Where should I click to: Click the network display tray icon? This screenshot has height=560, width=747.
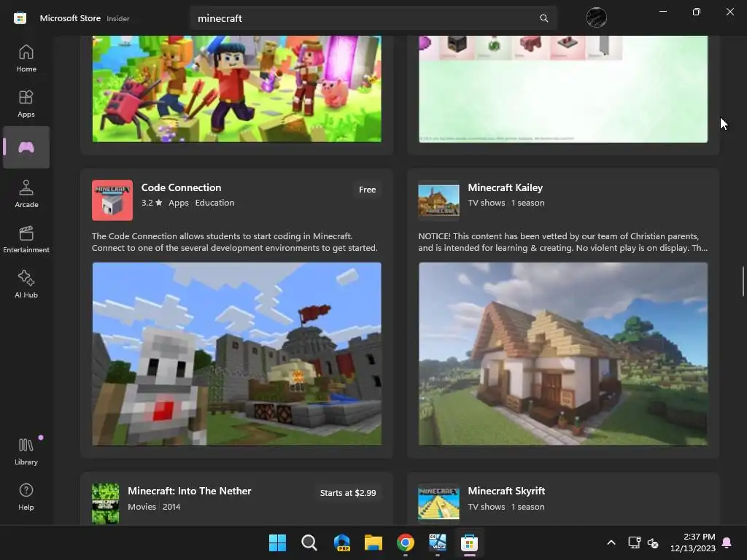[634, 542]
